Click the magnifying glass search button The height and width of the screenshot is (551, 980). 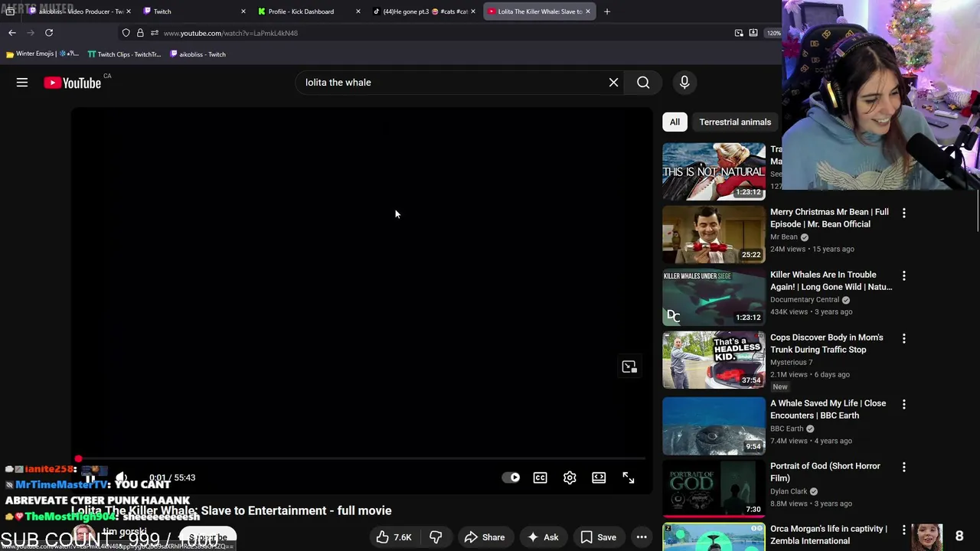click(643, 83)
